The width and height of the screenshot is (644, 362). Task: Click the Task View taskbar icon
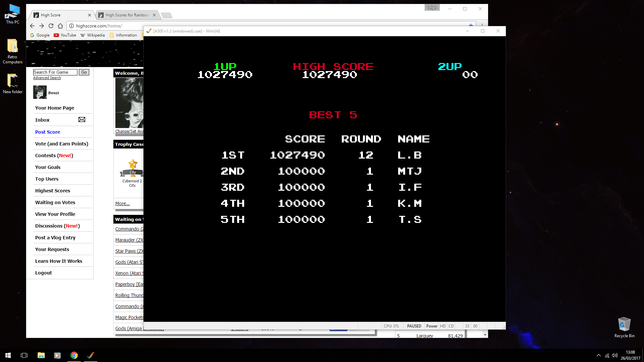(24, 355)
